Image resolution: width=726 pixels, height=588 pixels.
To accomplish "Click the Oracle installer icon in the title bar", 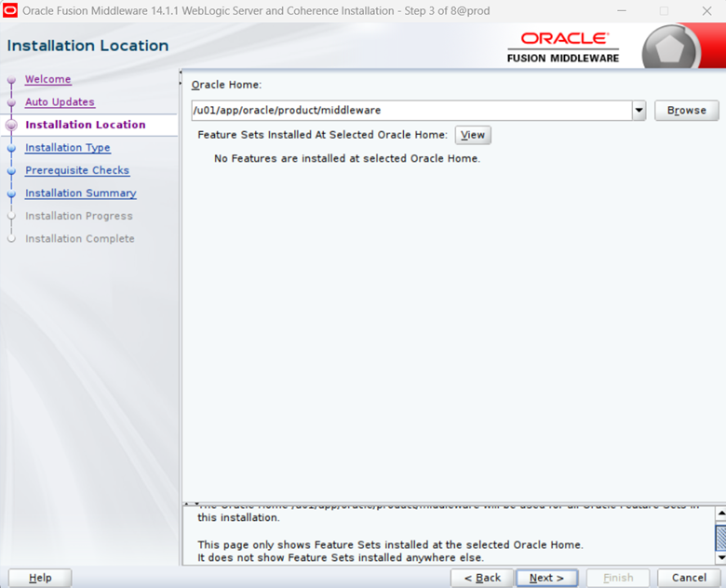I will click(x=9, y=10).
